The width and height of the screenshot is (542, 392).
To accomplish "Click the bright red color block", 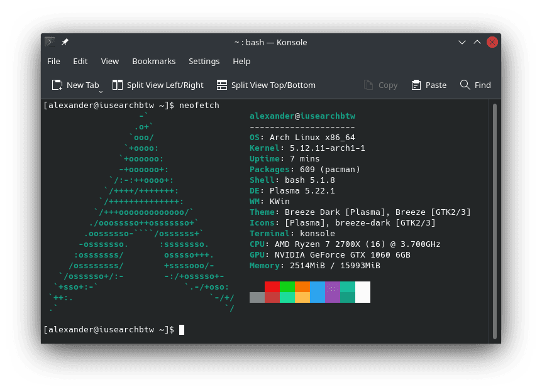I will click(x=272, y=286).
